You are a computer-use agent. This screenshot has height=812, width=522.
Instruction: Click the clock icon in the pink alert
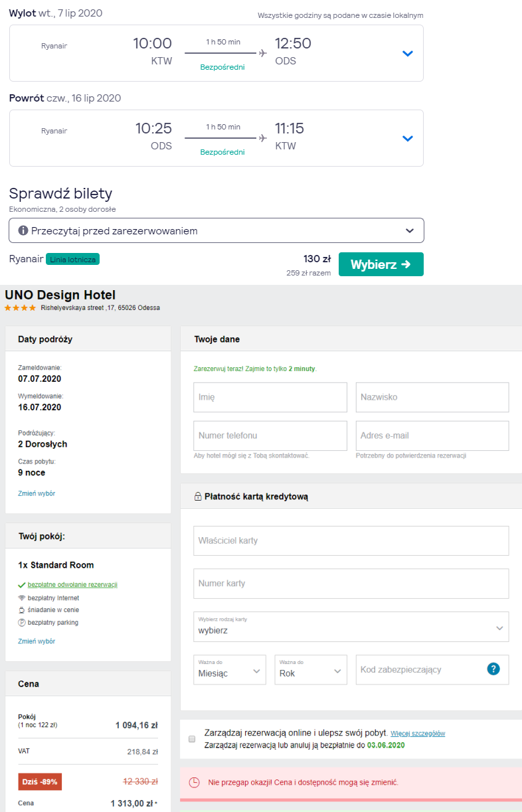tap(195, 783)
